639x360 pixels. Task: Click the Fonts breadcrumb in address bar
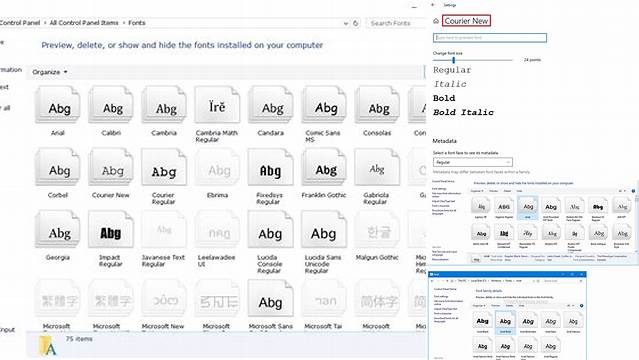coord(137,23)
